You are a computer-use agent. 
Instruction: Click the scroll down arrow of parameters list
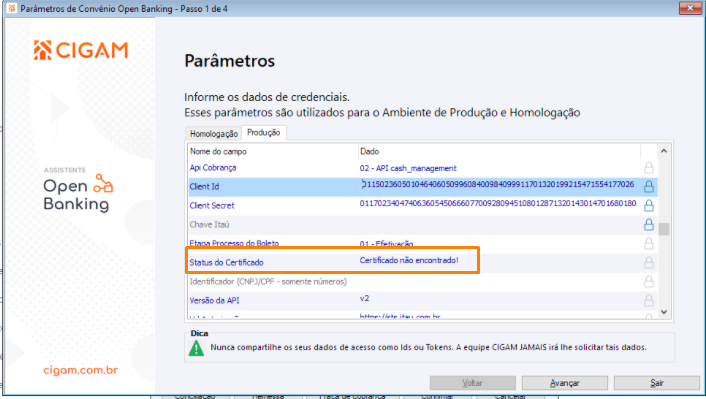tap(664, 312)
